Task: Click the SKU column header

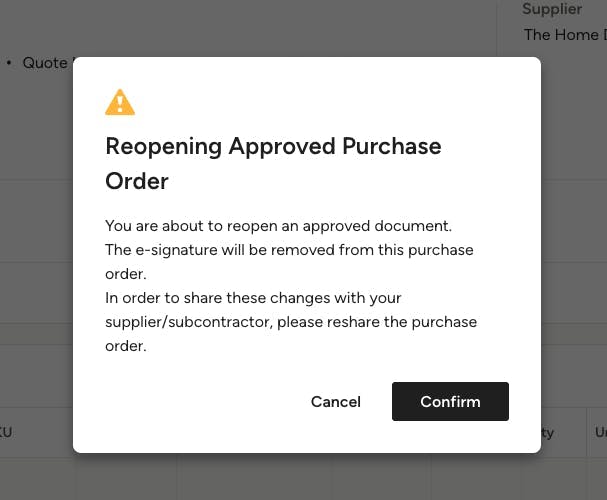Action: (6, 433)
